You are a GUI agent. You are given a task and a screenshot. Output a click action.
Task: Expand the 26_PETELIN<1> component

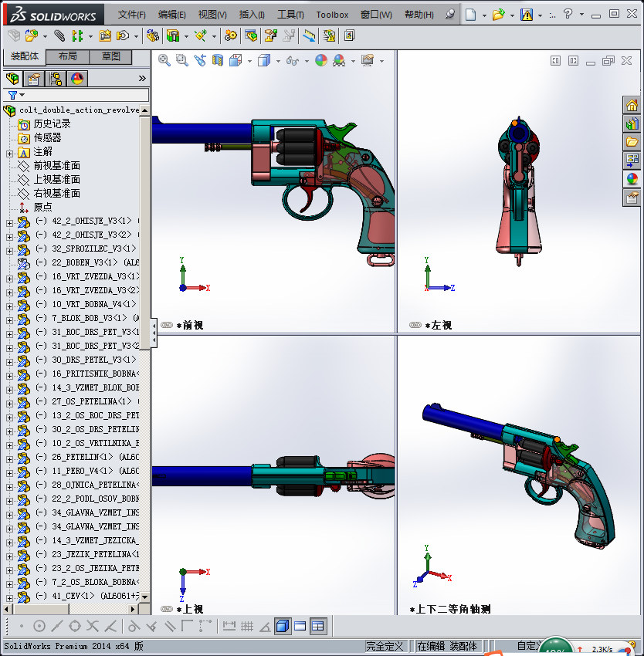click(x=9, y=459)
